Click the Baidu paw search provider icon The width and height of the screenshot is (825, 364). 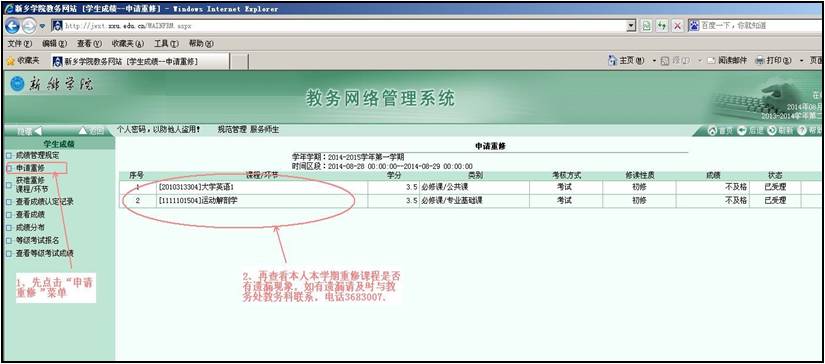tap(694, 25)
